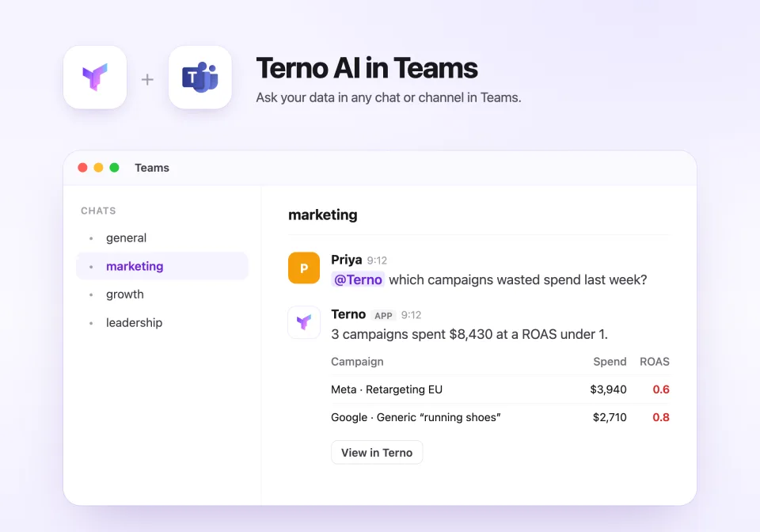The image size is (760, 532).
Task: Click the $3,940 spend value
Action: point(608,389)
